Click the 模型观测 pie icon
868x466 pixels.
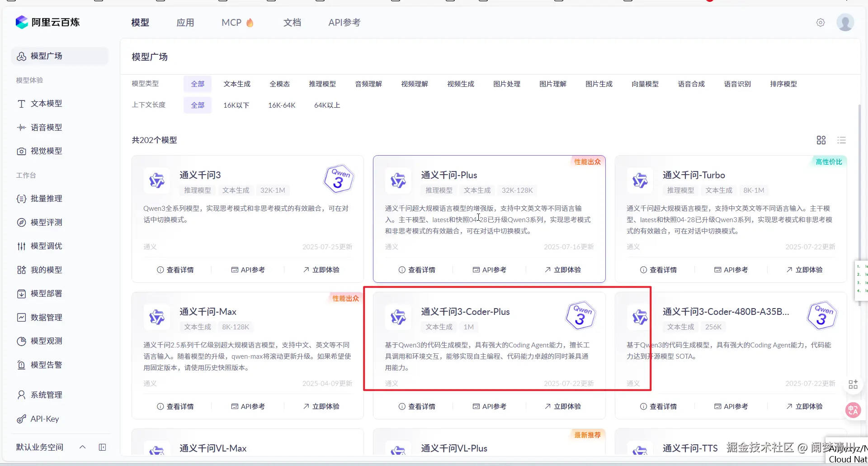pyautogui.click(x=21, y=341)
